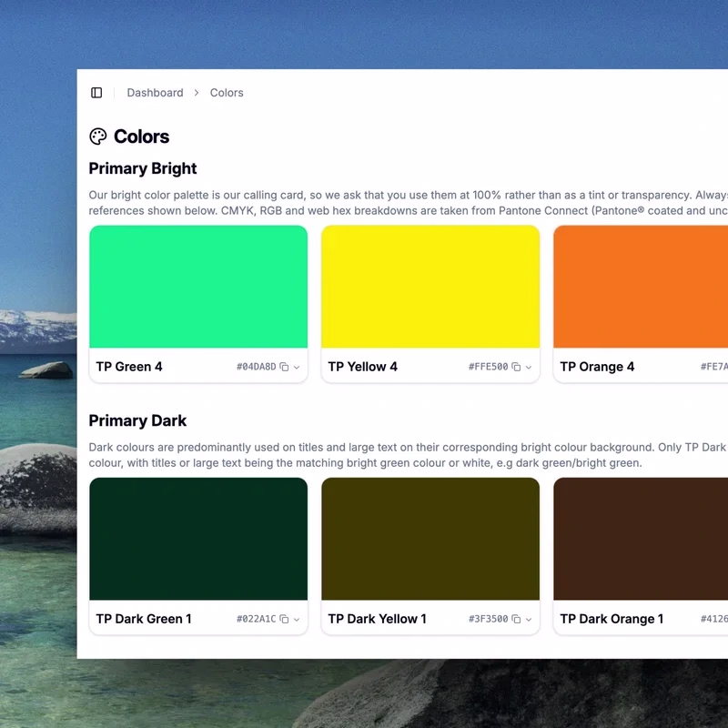Select the TP Dark Orange 1 swatch
The image size is (728, 728).
pos(641,539)
